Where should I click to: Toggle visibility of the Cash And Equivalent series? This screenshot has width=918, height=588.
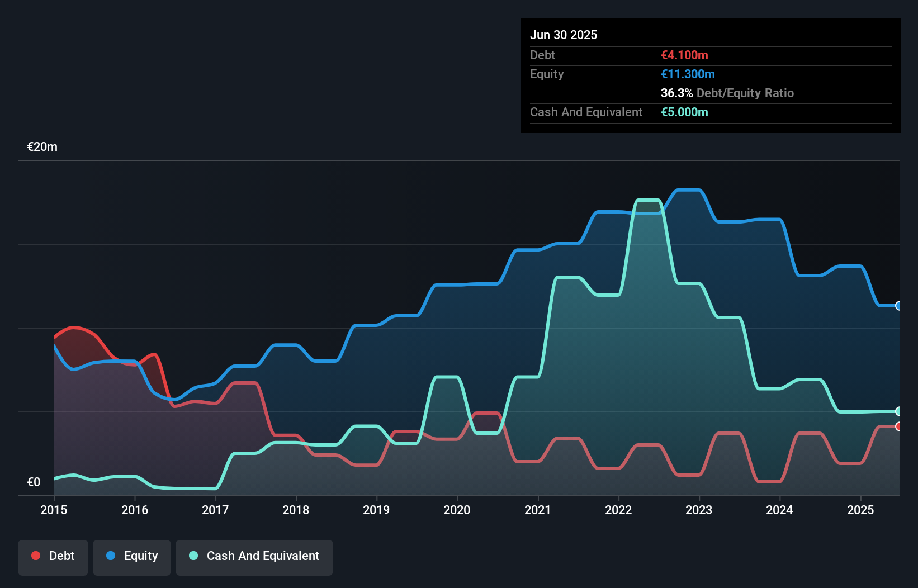tap(254, 557)
